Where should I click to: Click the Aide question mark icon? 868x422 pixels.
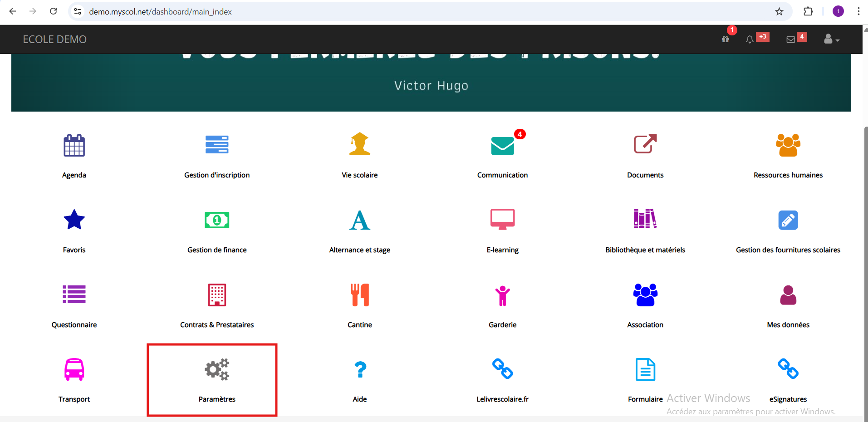click(360, 369)
